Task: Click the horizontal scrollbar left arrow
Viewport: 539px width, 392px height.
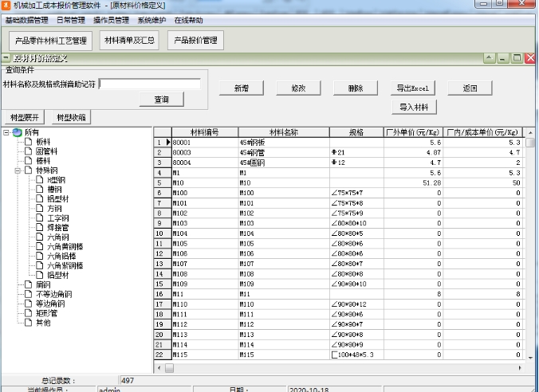Action: [x=159, y=368]
